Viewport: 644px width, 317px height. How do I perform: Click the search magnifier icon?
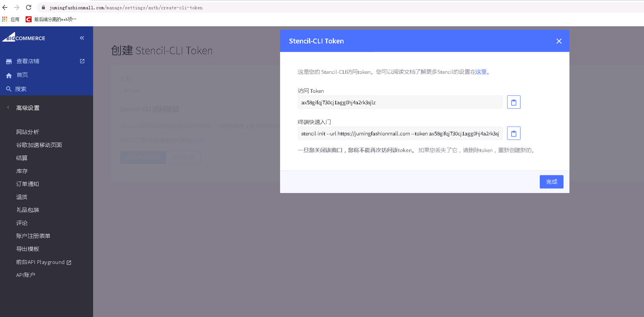(x=9, y=89)
